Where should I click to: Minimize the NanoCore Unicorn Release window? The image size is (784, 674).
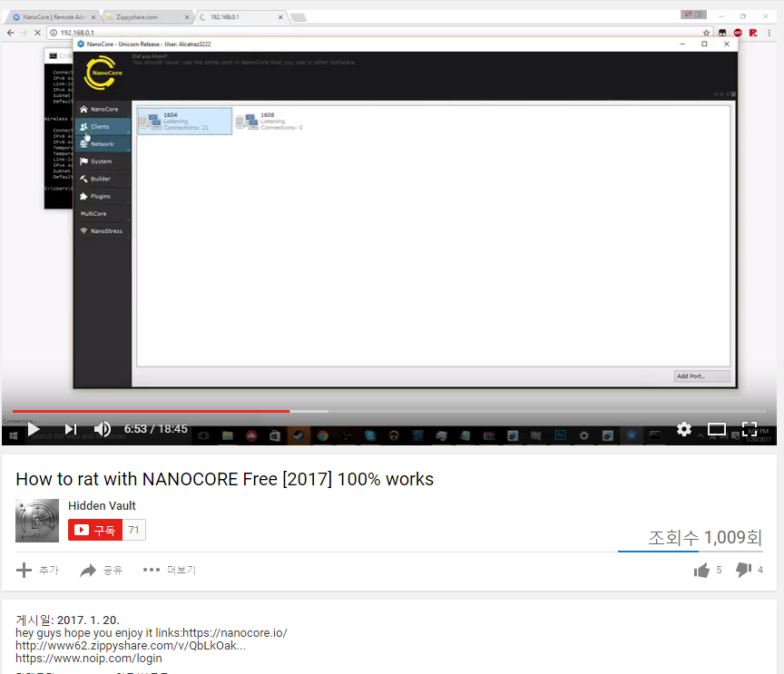pyautogui.click(x=682, y=44)
